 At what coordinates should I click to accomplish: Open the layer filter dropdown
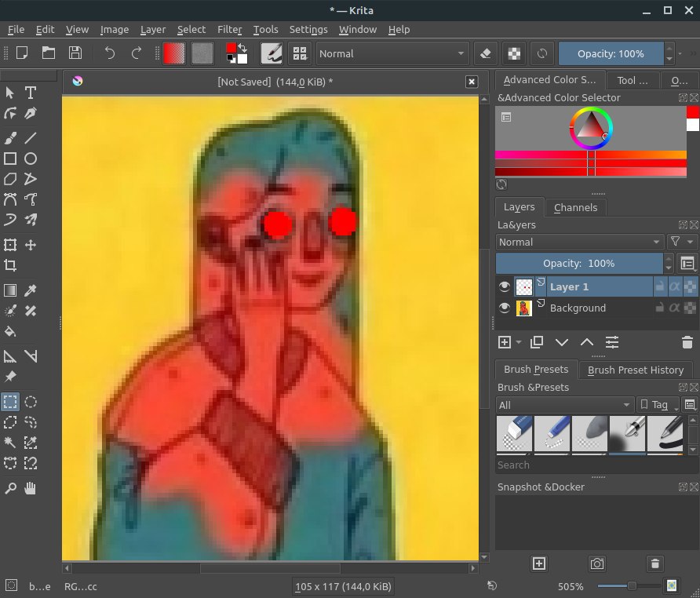click(x=682, y=242)
